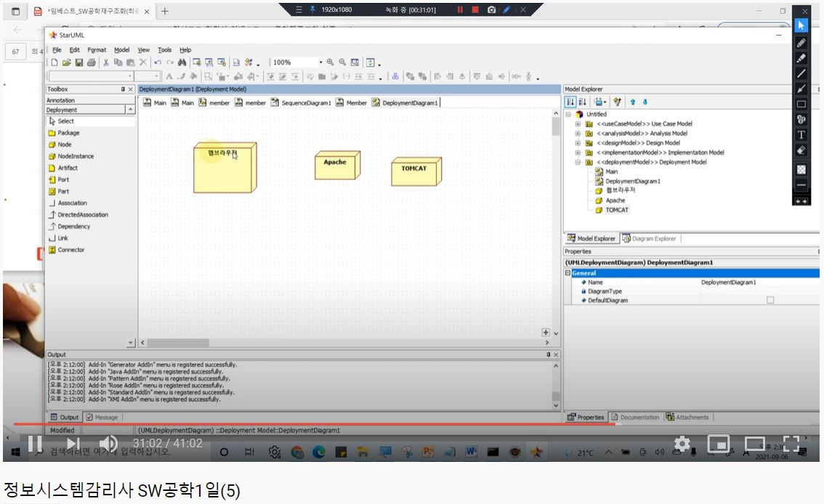Switch to the Documentation tab

click(x=635, y=418)
